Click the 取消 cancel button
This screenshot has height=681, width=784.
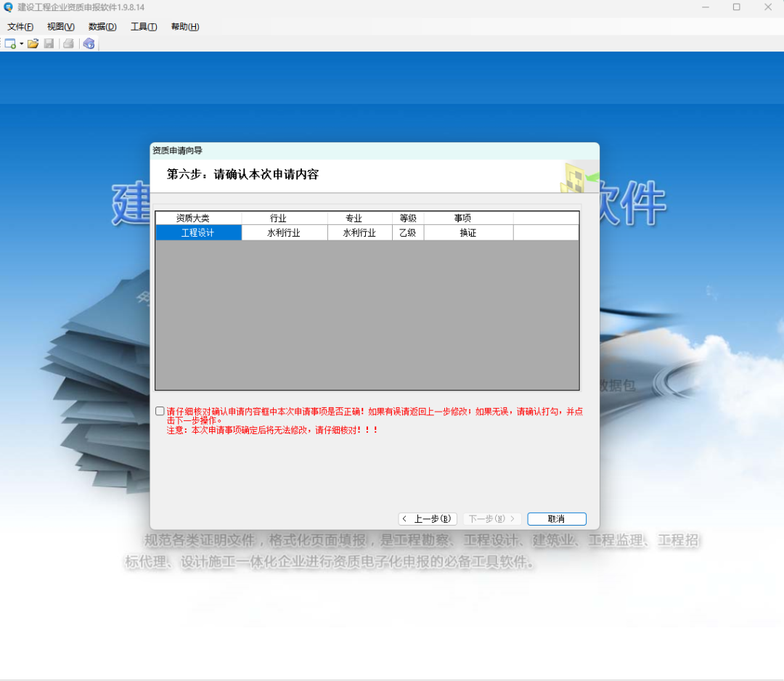[557, 519]
